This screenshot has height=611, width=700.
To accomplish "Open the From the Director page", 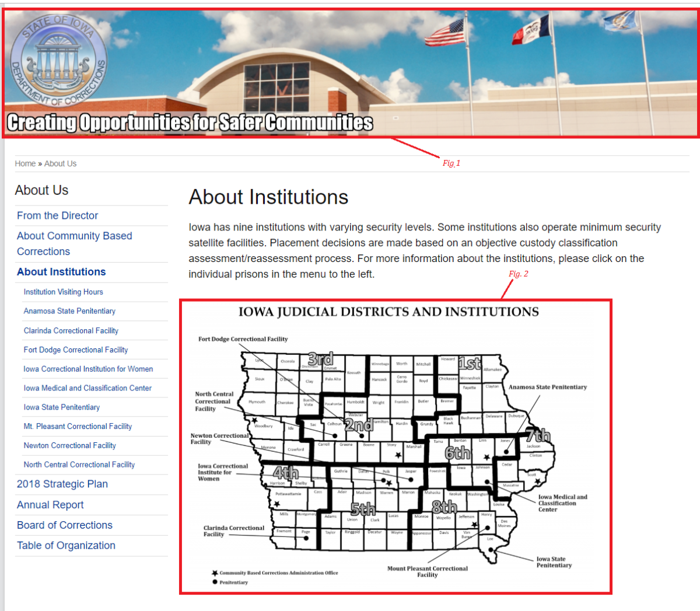I will 57,215.
